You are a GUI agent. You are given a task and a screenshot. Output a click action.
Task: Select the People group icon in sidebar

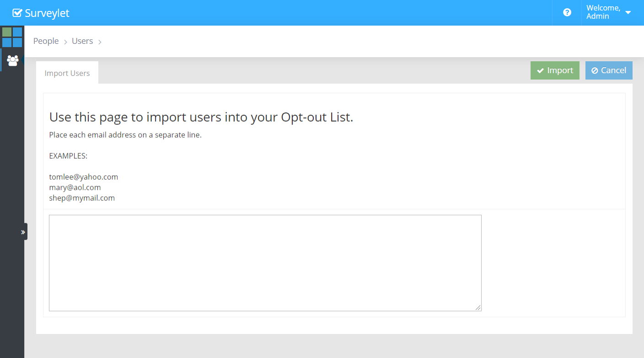point(12,60)
